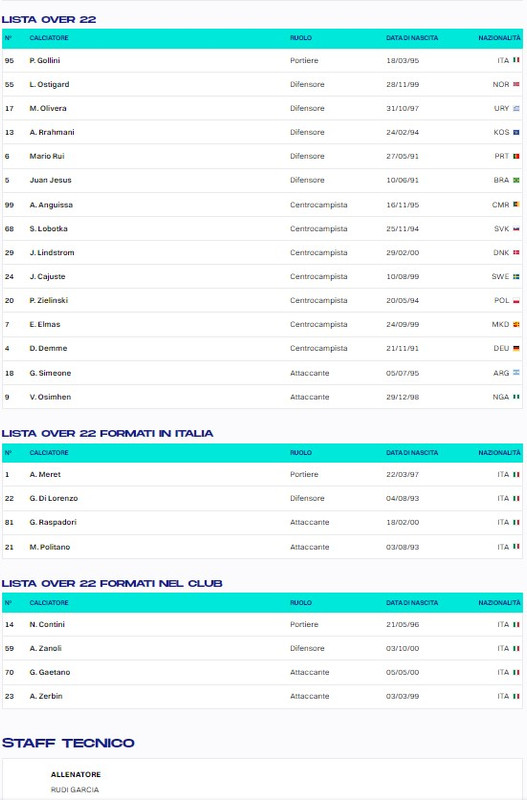Click NAZIONALITÀ header in the Formati nel Club table
The width and height of the screenshot is (527, 800).
[499, 603]
